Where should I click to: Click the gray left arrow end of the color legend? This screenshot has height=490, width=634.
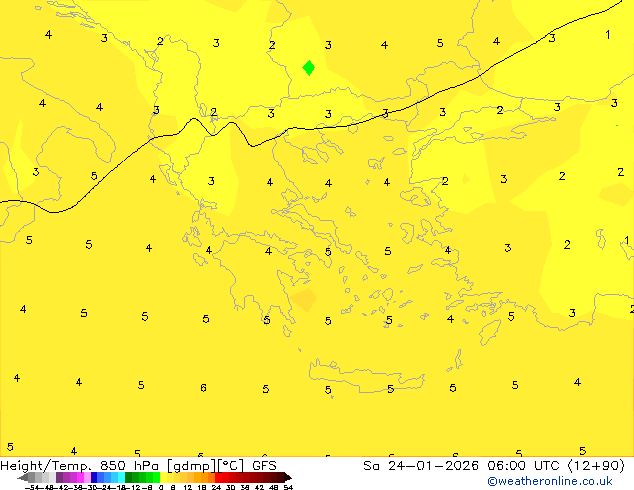pos(23,477)
